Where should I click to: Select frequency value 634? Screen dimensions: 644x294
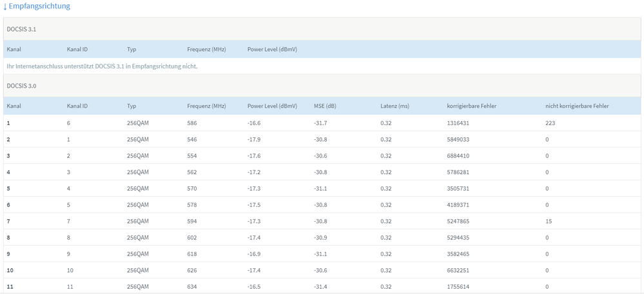(192, 287)
